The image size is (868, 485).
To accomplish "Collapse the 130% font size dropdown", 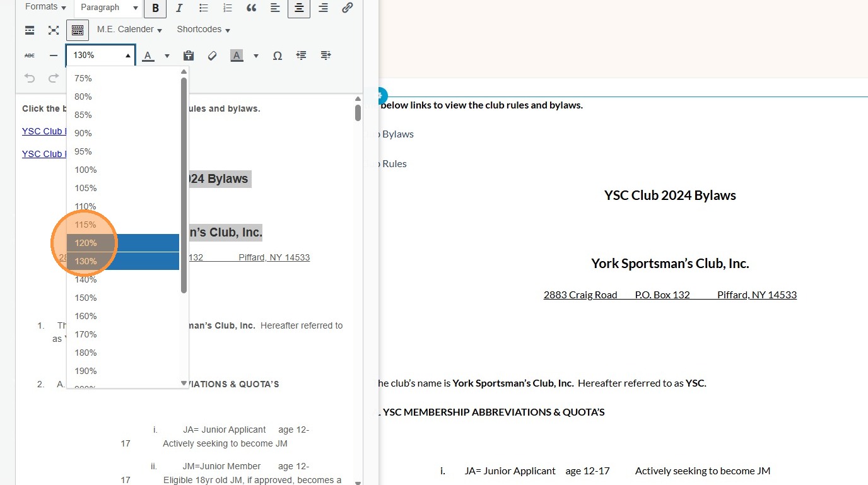I will pos(101,56).
